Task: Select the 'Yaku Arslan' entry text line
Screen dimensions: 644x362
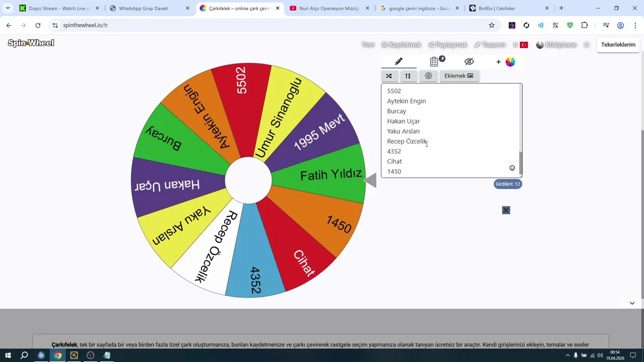Action: 404,131
